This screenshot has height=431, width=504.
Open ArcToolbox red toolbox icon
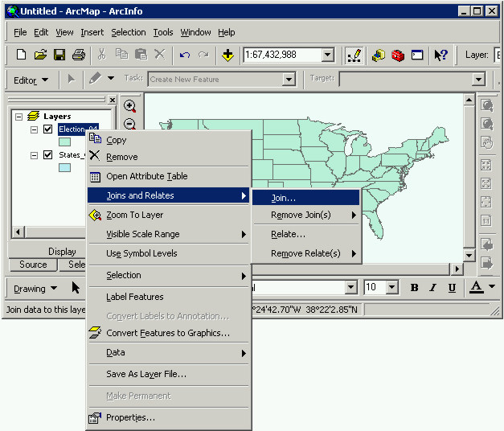point(398,55)
